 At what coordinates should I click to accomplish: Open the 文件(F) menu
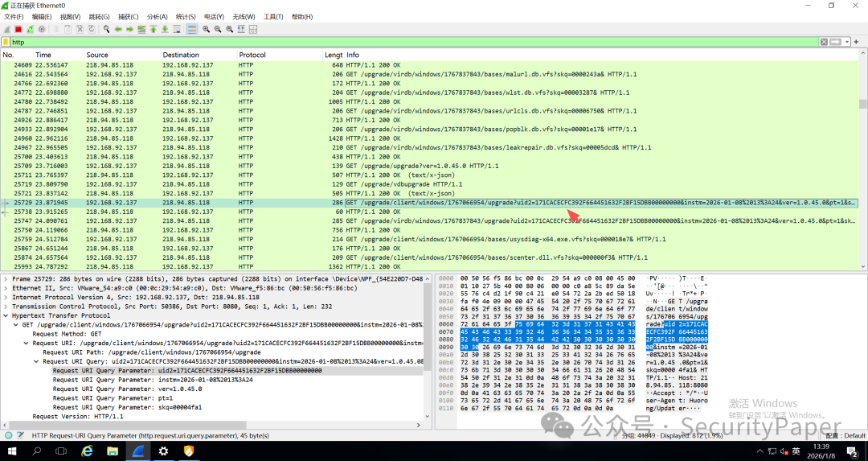[14, 17]
